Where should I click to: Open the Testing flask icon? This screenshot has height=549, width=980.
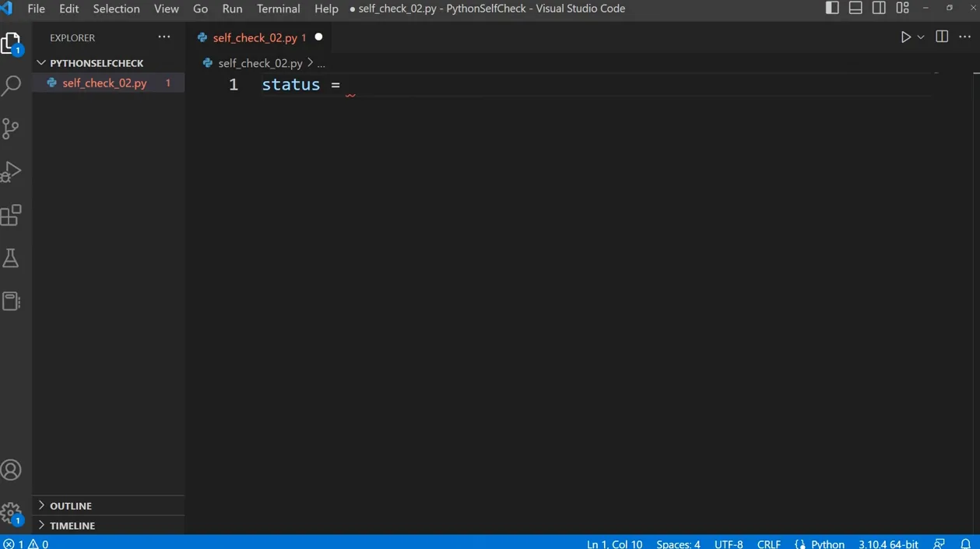[11, 258]
